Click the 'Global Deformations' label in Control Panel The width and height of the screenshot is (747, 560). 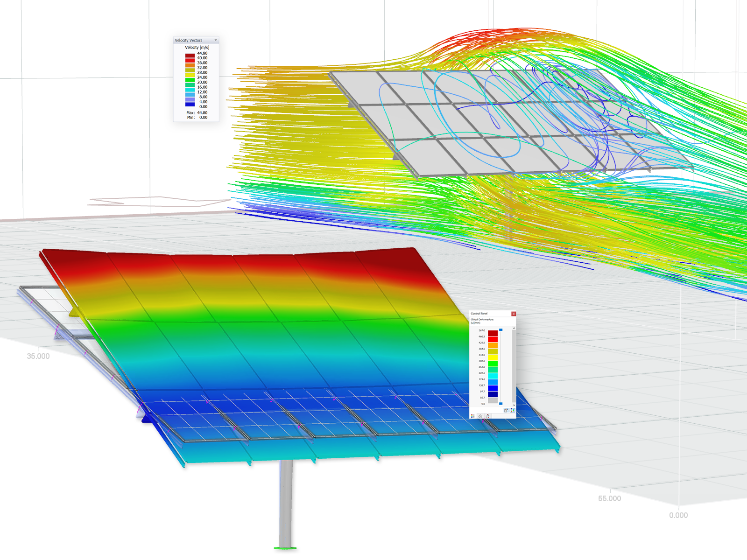point(482,320)
